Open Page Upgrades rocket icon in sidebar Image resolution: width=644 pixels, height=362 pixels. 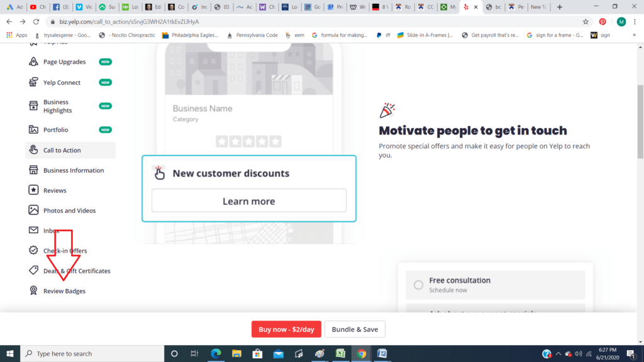coord(33,62)
